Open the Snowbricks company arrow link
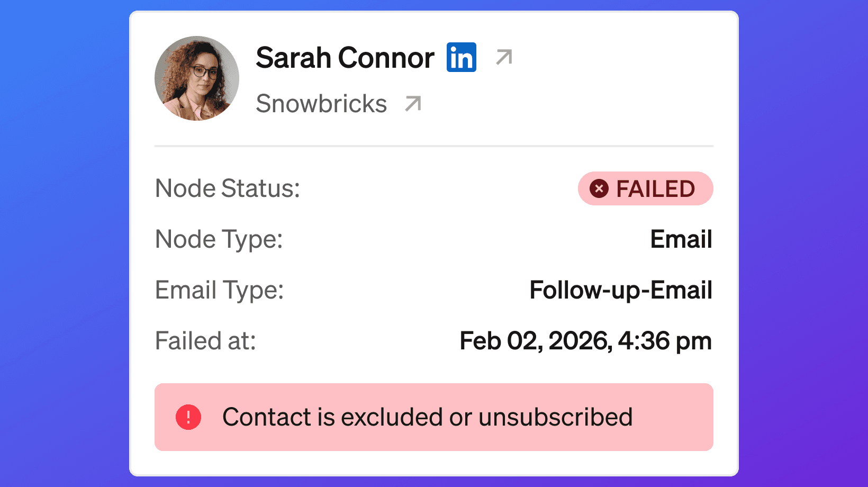The image size is (868, 487). [x=413, y=103]
